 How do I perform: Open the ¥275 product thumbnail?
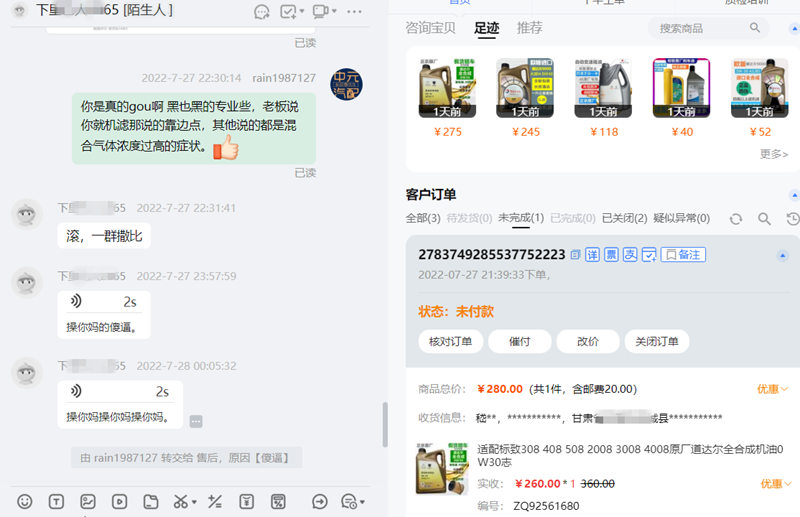(x=440, y=88)
